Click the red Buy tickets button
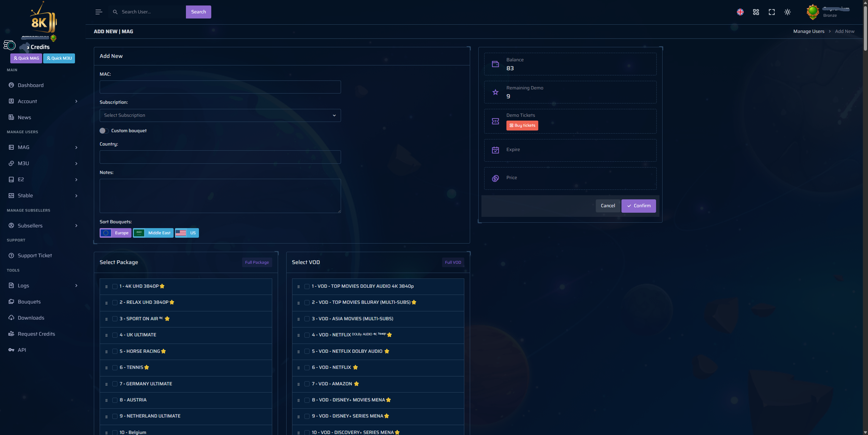Image resolution: width=868 pixels, height=435 pixels. pos(522,125)
